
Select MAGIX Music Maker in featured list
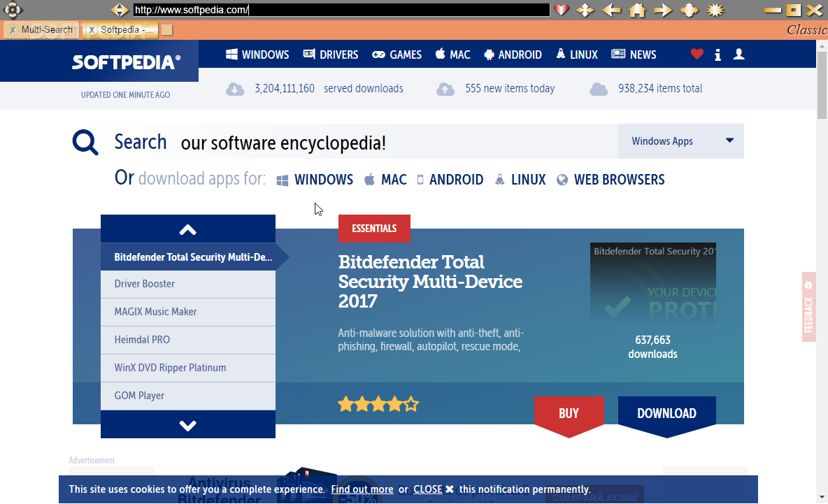coord(188,312)
